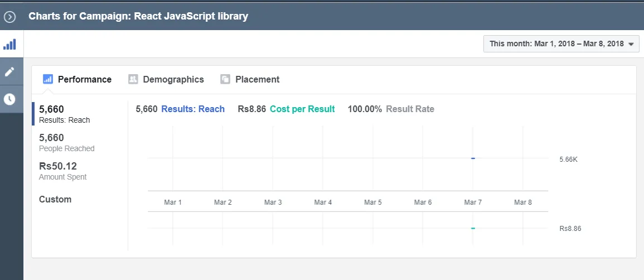This screenshot has width=644, height=280.
Task: Click the Placement tab icon
Action: coord(225,79)
